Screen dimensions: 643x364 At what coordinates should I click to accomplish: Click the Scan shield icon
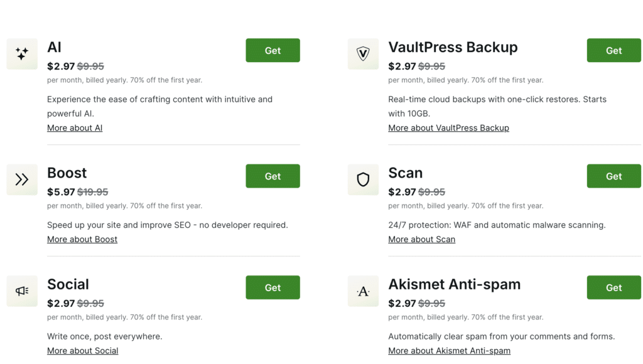click(363, 179)
